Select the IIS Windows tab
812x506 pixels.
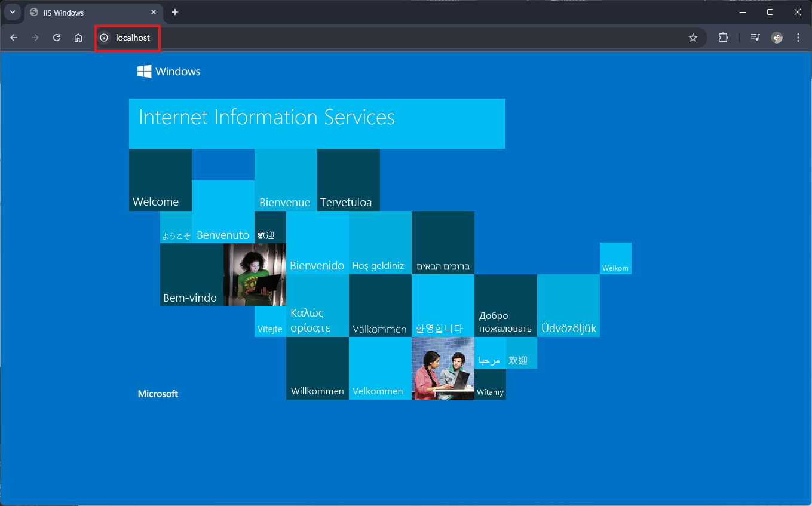pos(93,13)
